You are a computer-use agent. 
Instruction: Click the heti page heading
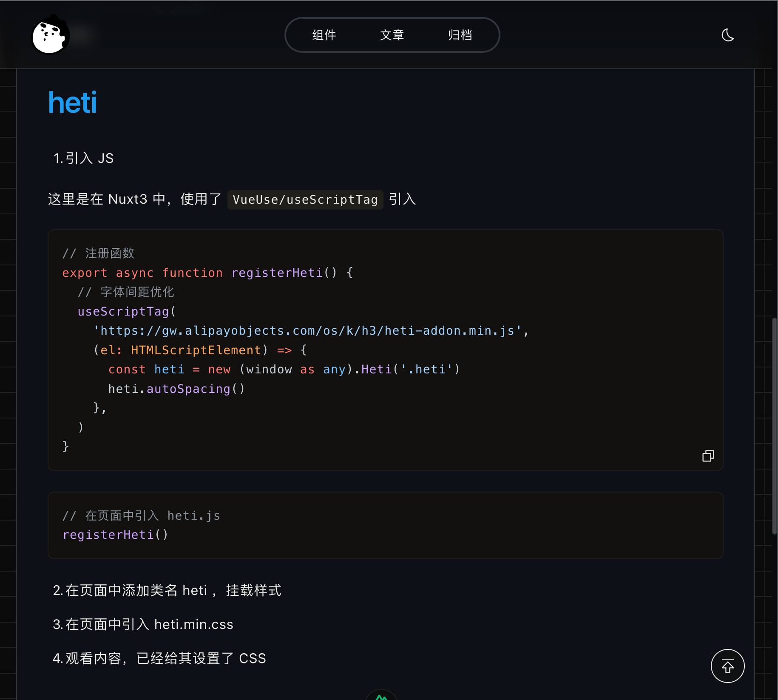coord(73,102)
